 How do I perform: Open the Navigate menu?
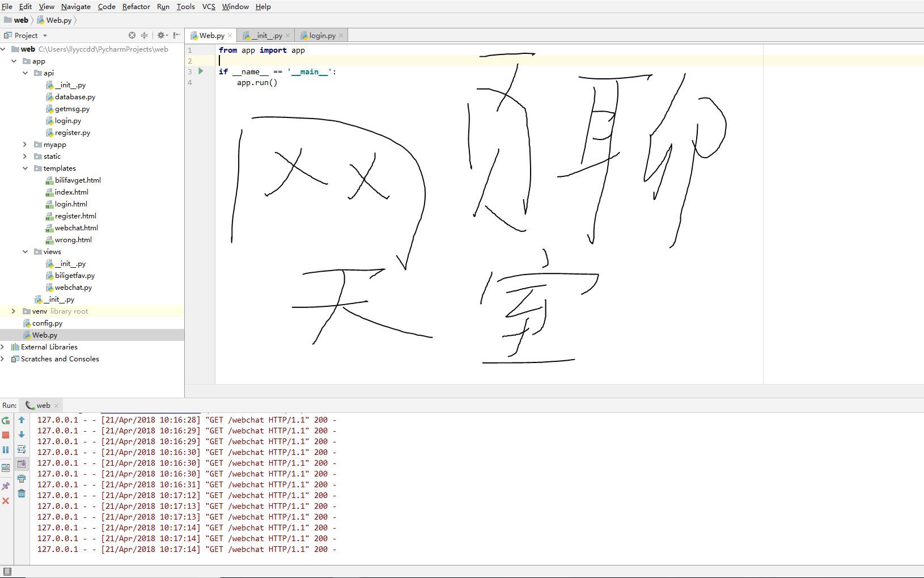[x=76, y=6]
